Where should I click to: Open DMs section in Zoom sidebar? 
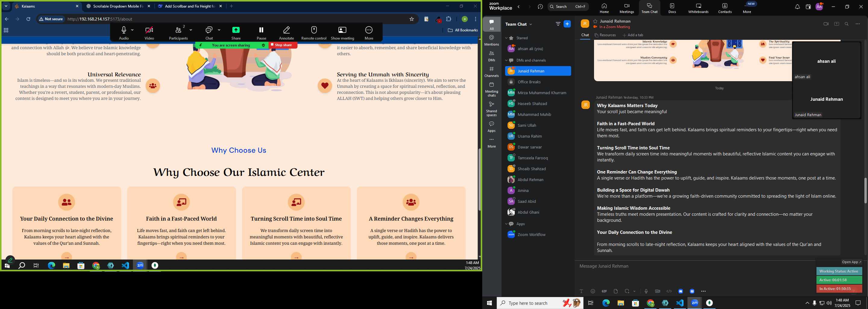click(x=492, y=56)
